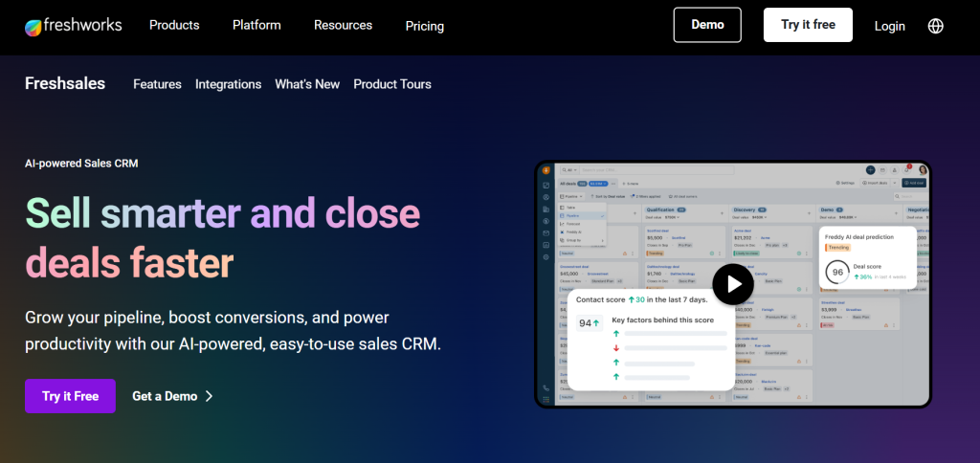The image size is (980, 463).
Task: Open the Pipeline view dropdown in preview
Action: click(x=571, y=197)
